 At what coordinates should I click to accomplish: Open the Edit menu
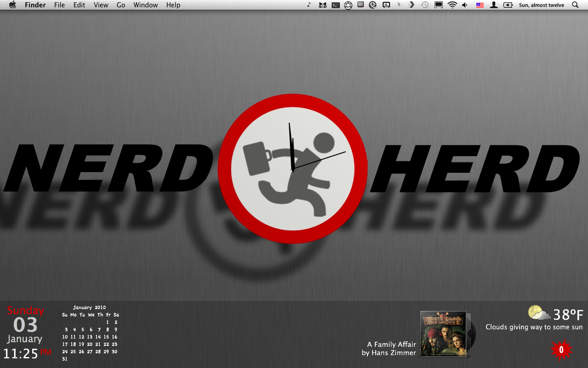pos(79,5)
